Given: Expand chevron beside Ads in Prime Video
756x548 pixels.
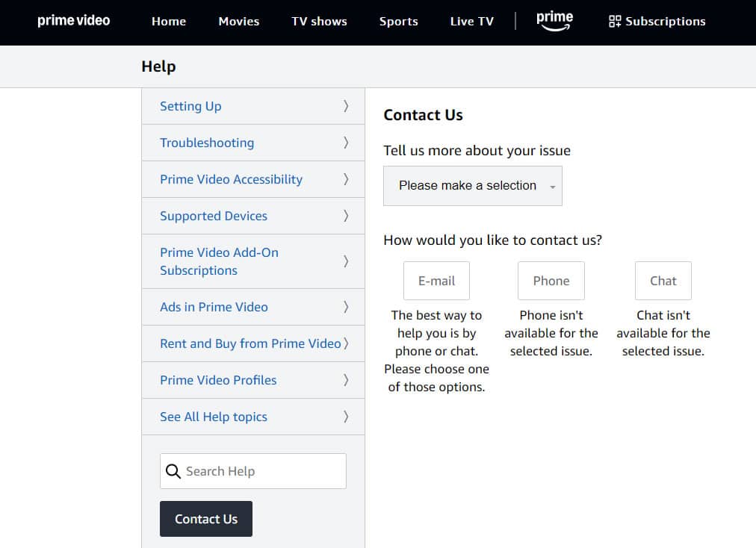Looking at the screenshot, I should tap(346, 307).
